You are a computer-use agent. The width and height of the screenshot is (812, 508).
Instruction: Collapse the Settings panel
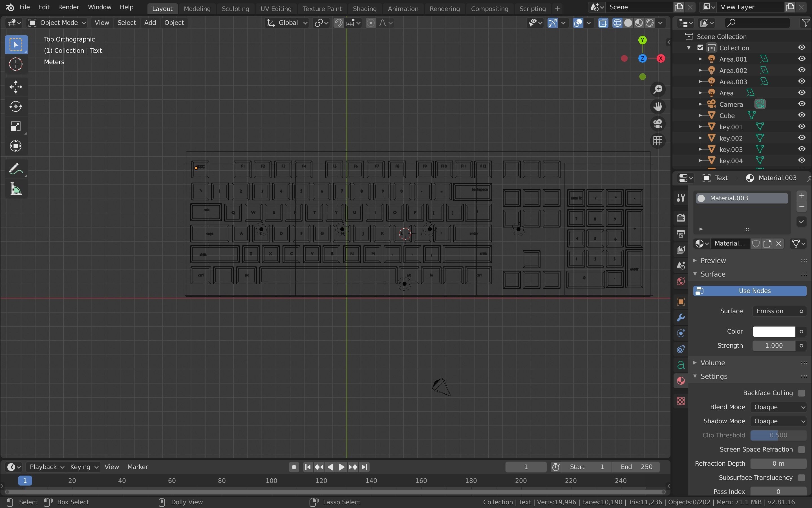(x=713, y=376)
